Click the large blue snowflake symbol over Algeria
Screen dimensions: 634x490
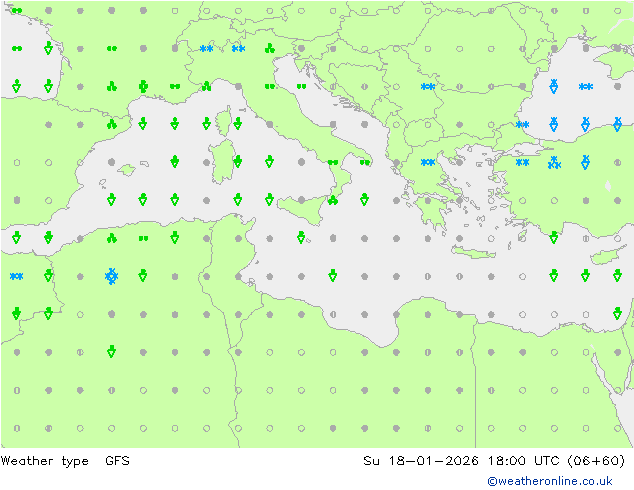112,277
